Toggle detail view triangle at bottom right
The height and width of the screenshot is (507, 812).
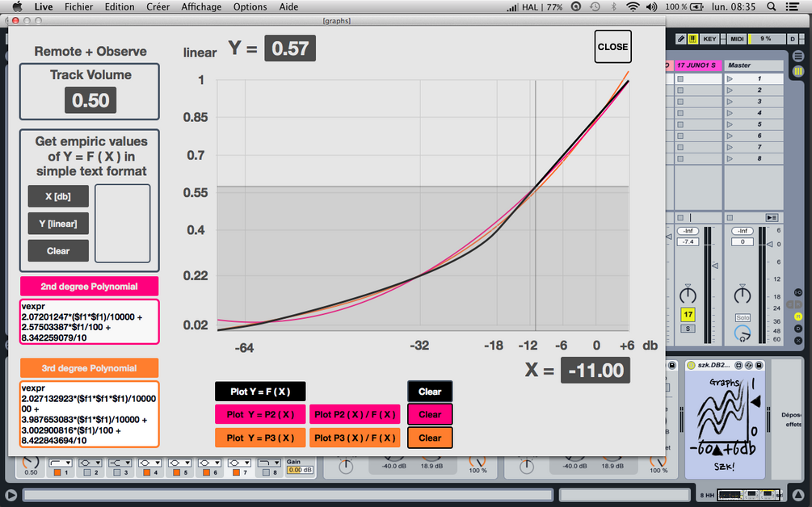[x=798, y=495]
